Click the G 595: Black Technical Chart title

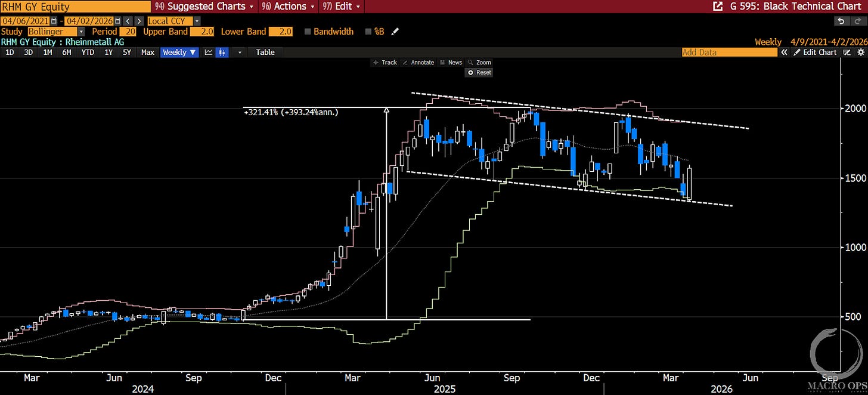pyautogui.click(x=795, y=7)
